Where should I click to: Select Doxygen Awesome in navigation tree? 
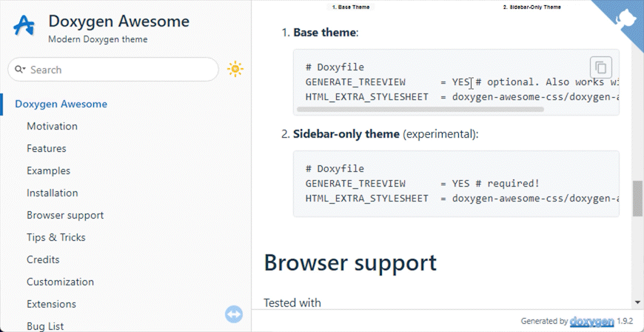tap(61, 104)
